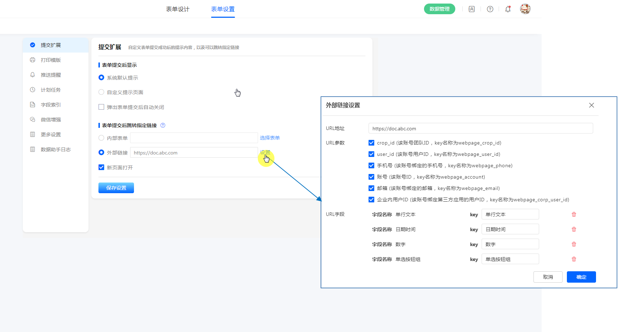644x332 pixels.
Task: Open the help question mark icon
Action: [x=490, y=9]
